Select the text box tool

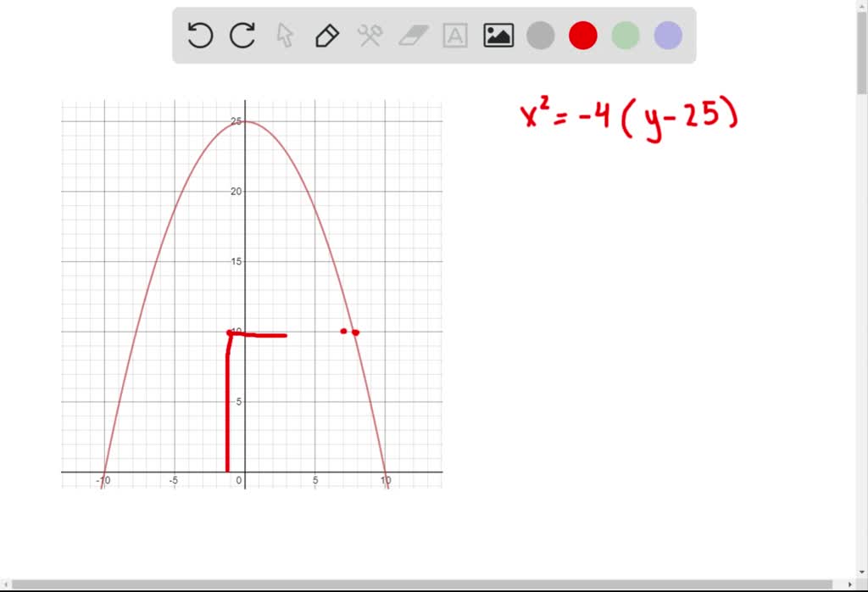pyautogui.click(x=455, y=35)
